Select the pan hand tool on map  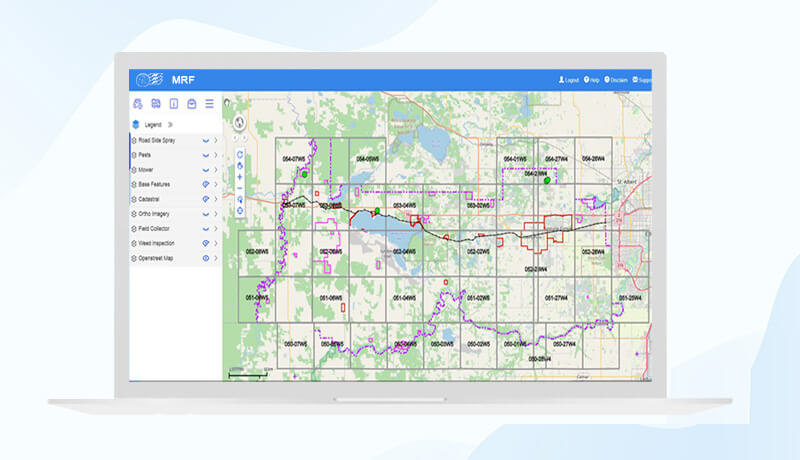(240, 166)
